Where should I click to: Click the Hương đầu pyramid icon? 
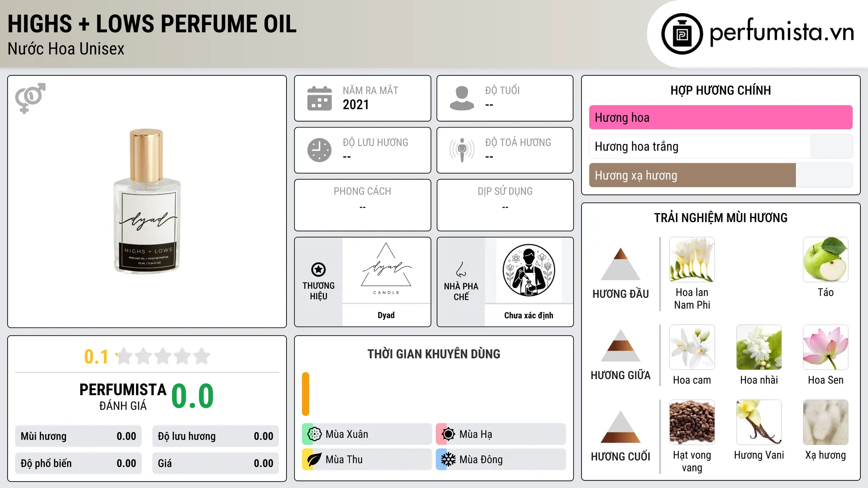pyautogui.click(x=620, y=264)
